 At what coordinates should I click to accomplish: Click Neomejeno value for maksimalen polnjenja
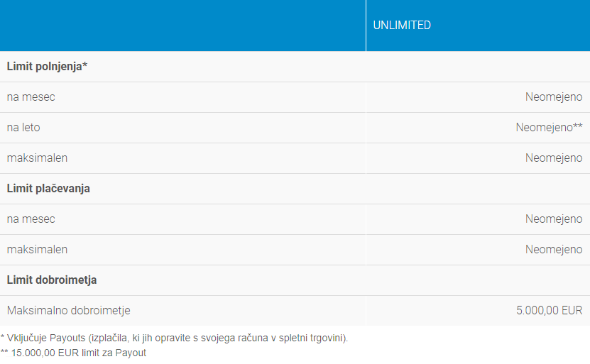[x=554, y=158]
